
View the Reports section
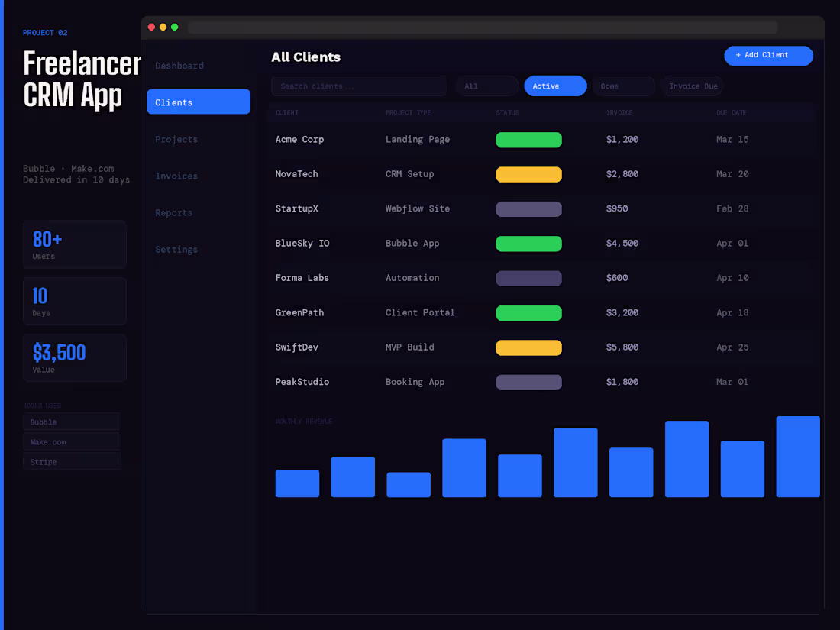173,212
